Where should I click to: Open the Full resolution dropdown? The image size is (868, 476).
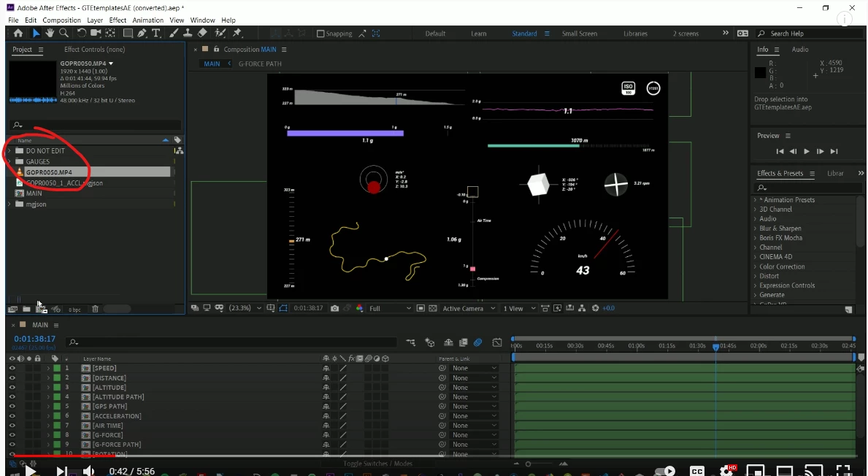(x=391, y=308)
